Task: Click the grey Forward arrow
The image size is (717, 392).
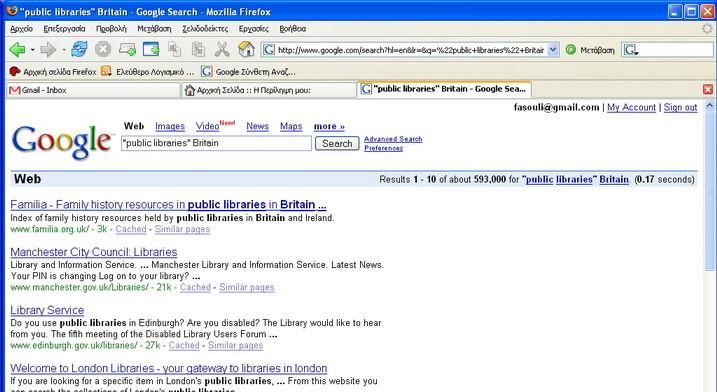Action: tap(48, 49)
